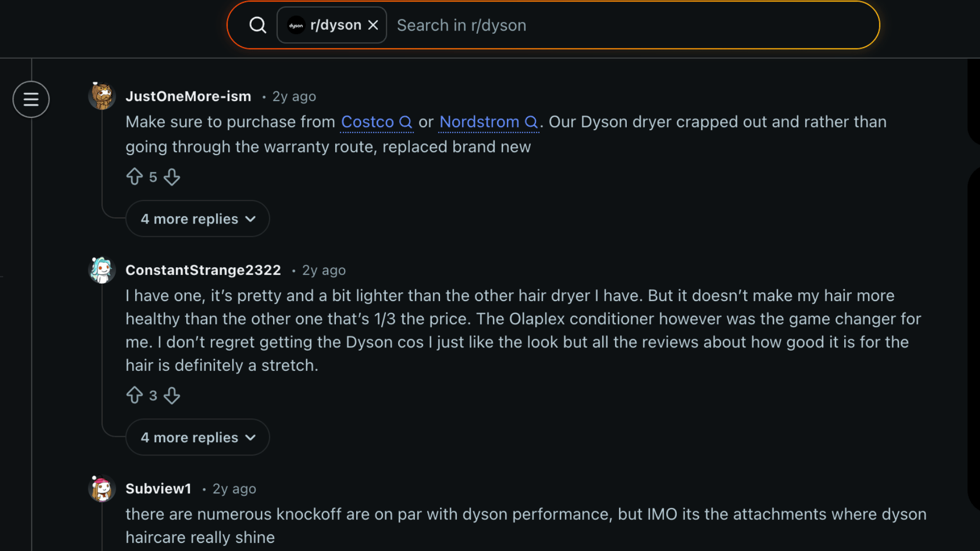The image size is (980, 551).
Task: Click the search icon beside the Costco link
Action: (x=406, y=122)
